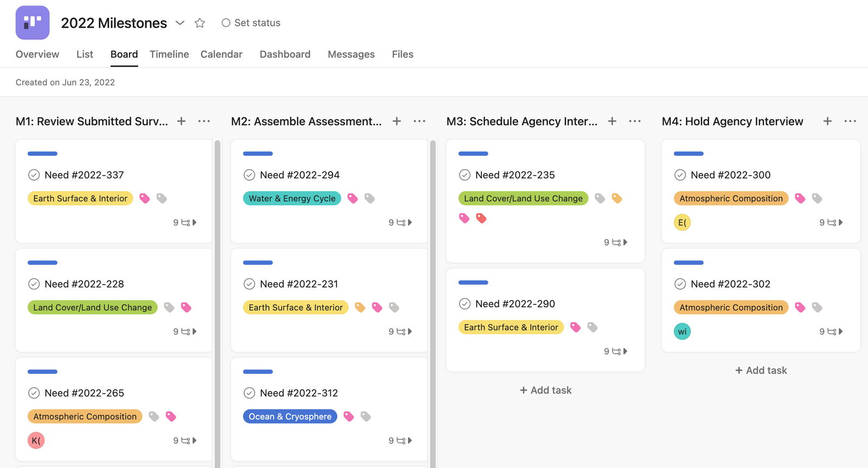The image size is (868, 468).
Task: Switch to the Timeline tab
Action: [169, 54]
